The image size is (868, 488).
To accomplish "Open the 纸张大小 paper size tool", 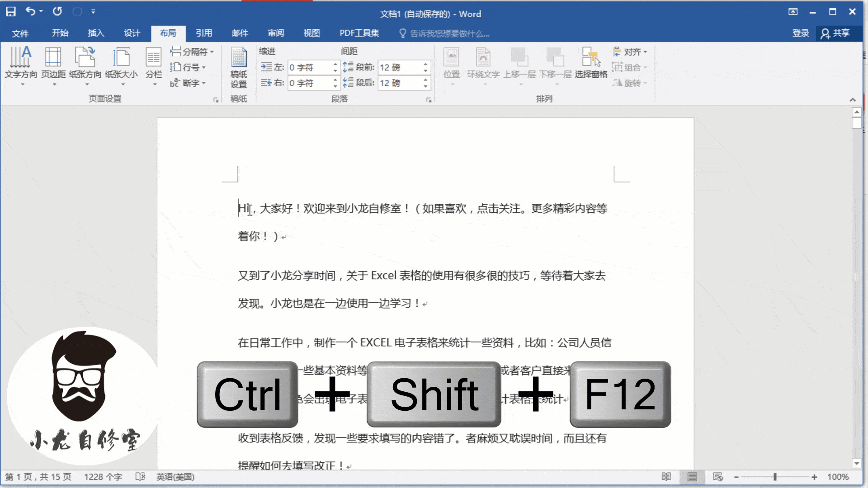I will click(x=121, y=66).
